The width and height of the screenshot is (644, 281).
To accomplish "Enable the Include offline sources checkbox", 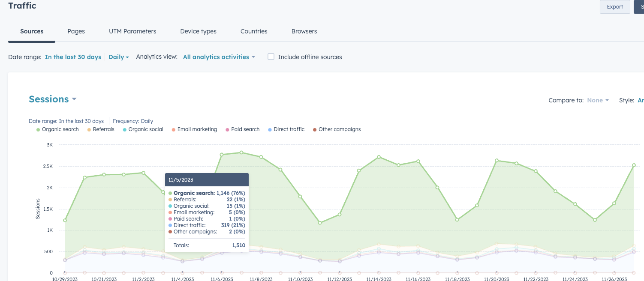I will click(x=271, y=56).
